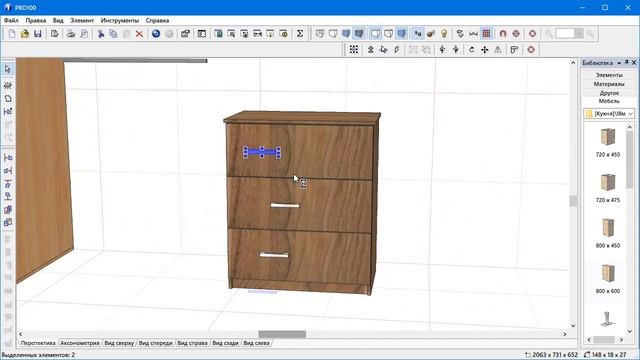This screenshot has width=640, height=360.
Task: Delete selected element with red X icon
Action: point(140,34)
